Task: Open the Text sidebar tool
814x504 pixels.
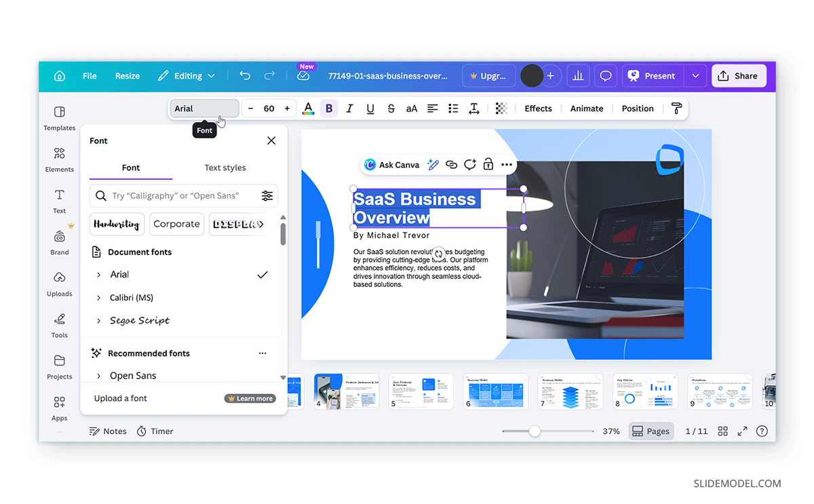Action: pyautogui.click(x=60, y=201)
